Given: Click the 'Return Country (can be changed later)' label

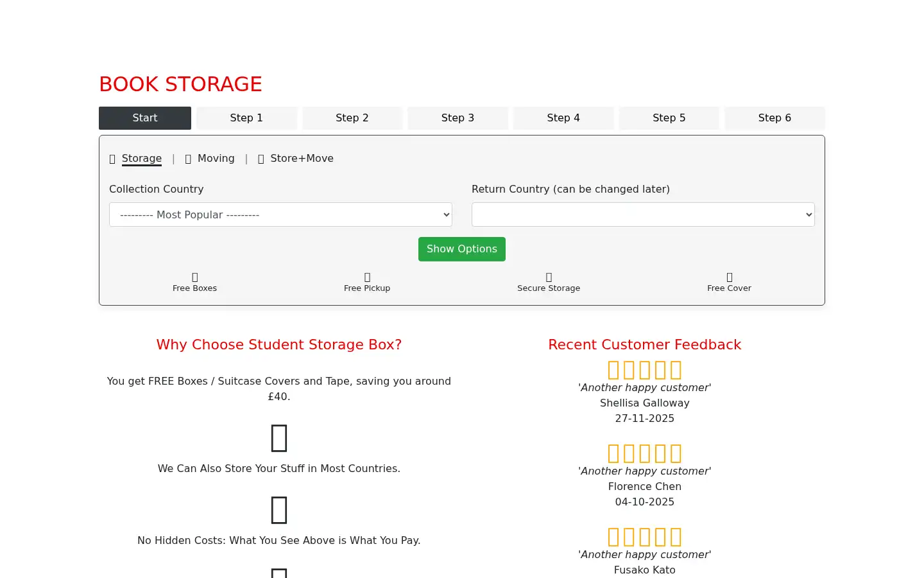Looking at the screenshot, I should point(570,189).
